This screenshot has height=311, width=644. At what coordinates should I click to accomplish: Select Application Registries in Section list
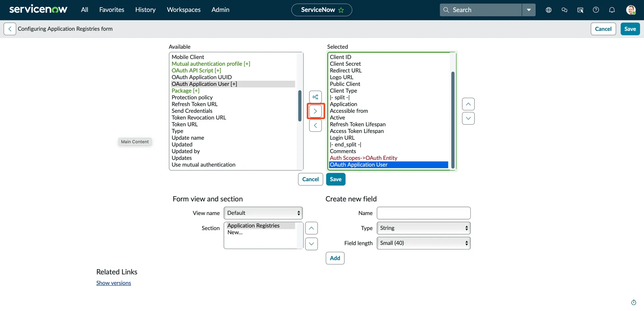click(260, 226)
